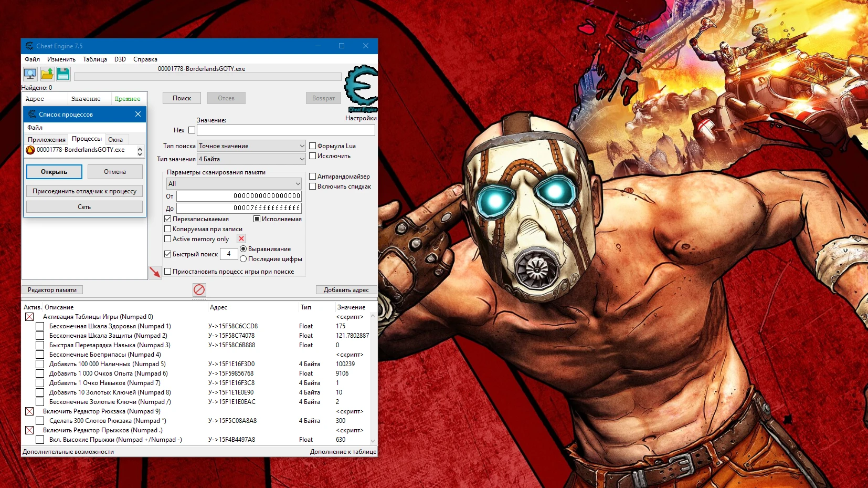The width and height of the screenshot is (868, 488).
Task: Save the current table with the floppy disk icon
Action: pos(62,74)
